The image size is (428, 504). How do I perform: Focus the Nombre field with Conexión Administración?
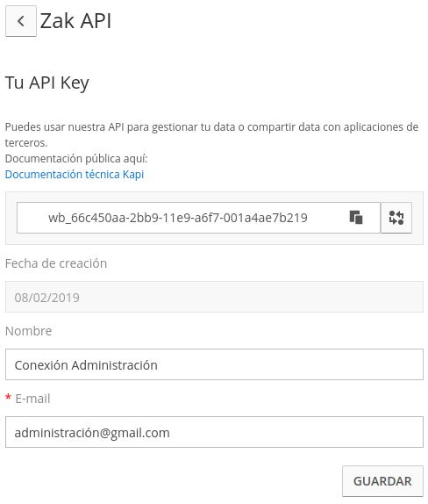pyautogui.click(x=214, y=364)
